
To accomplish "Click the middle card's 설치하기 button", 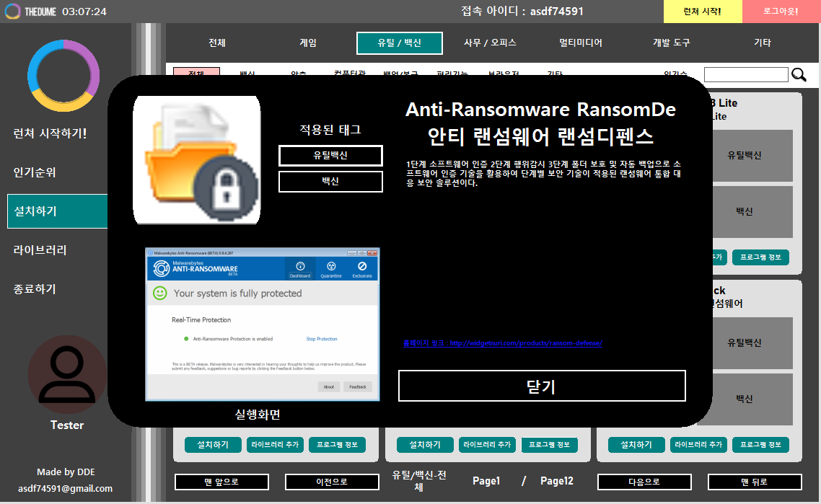I will pyautogui.click(x=425, y=445).
